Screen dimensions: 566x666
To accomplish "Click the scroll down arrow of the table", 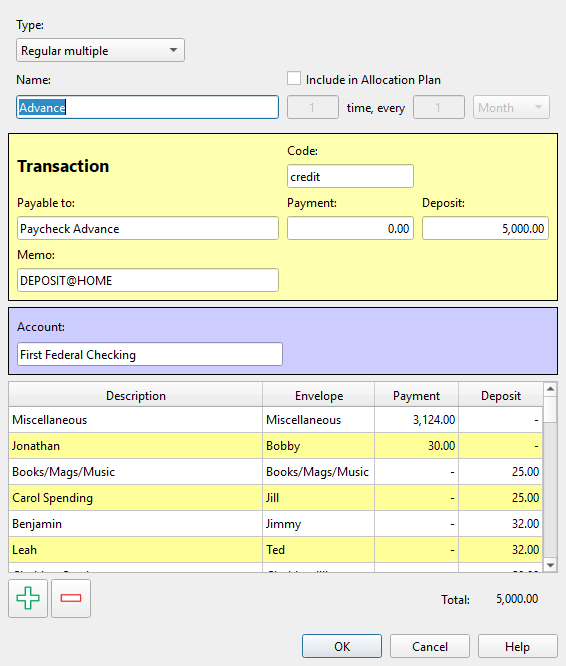I will coord(550,565).
